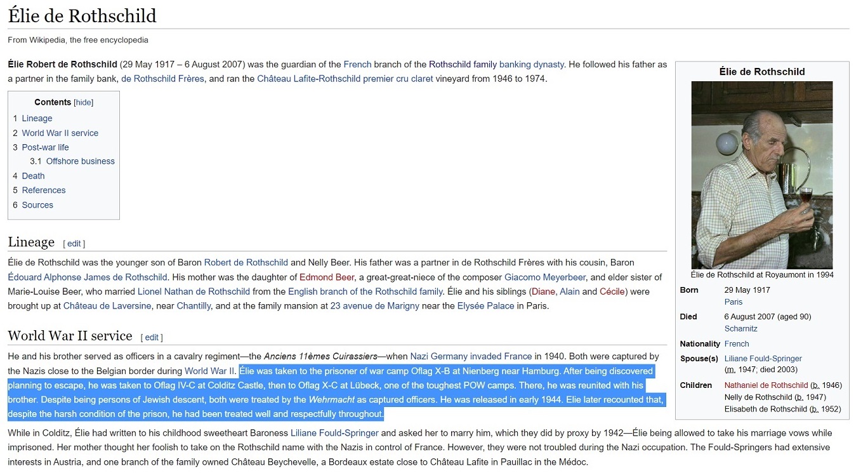Screen dimensions: 868x473
Task: Follow the claret link
Action: (422, 79)
